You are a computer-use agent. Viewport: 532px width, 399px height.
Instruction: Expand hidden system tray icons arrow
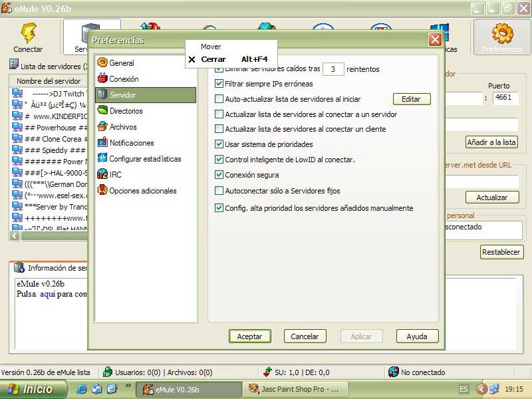(x=481, y=389)
